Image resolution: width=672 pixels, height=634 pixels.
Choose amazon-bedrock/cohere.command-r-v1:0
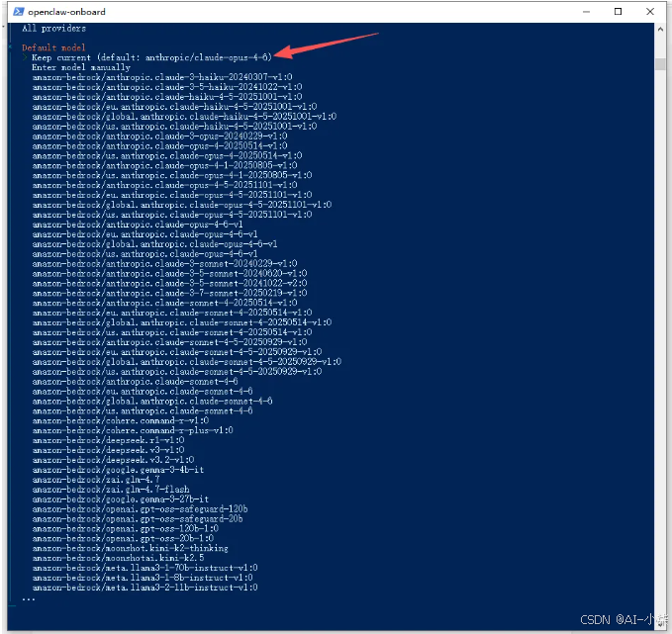(x=121, y=420)
